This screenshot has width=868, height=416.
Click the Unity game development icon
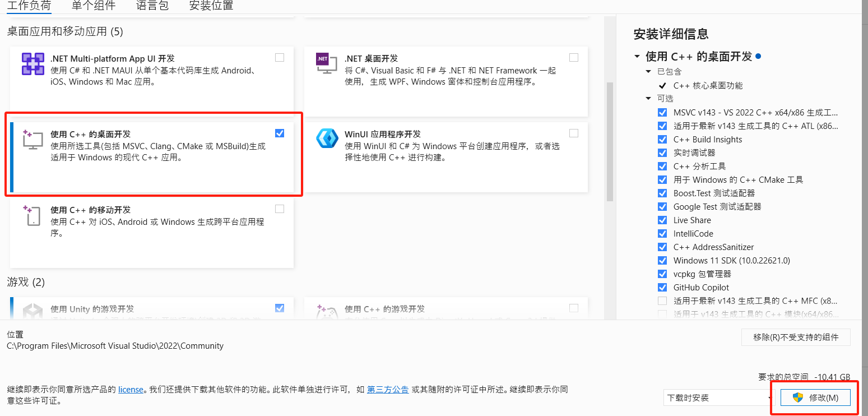[x=33, y=311]
